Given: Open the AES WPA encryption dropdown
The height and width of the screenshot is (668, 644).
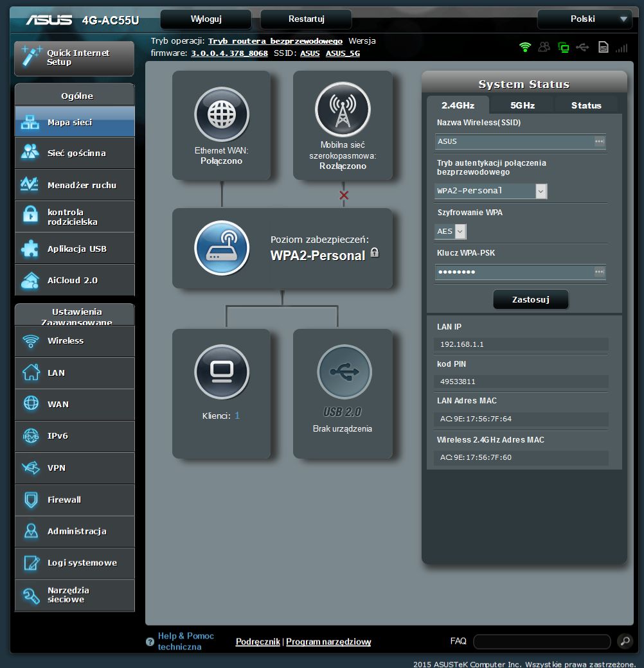Looking at the screenshot, I should pyautogui.click(x=451, y=231).
